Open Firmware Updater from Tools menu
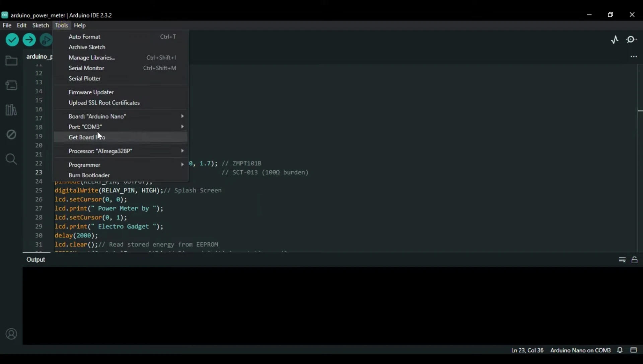 [x=121, y=92]
